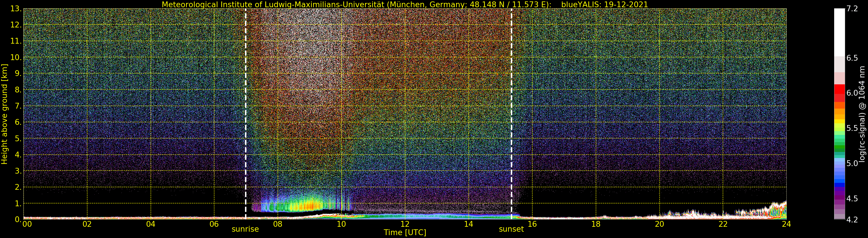The height and width of the screenshot is (238, 868).
Task: Click the height axis tick label 6
Action: 18,122
